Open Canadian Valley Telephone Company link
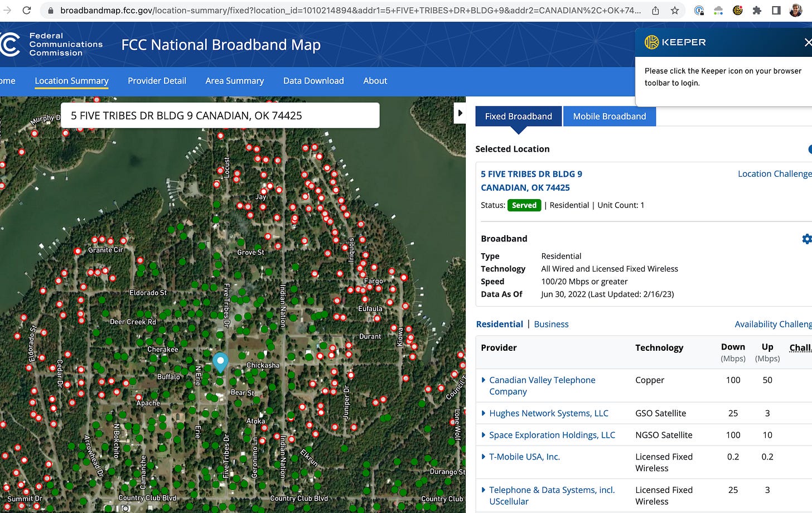Screen dimensions: 812x513 pos(542,385)
